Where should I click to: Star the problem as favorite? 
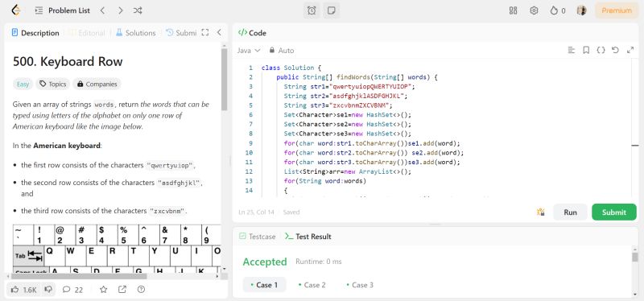(x=104, y=290)
